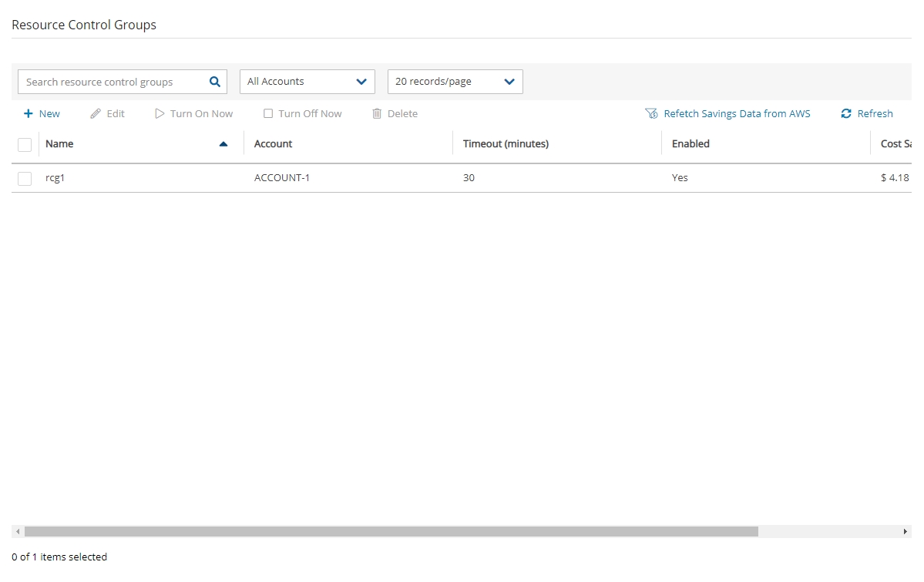Click the Turn Off Now stop icon
The width and height of the screenshot is (924, 582).
coord(268,113)
